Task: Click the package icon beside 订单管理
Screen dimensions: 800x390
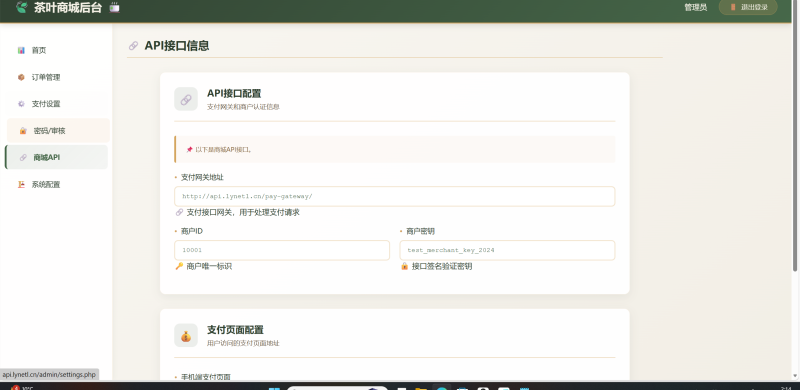Action: pos(21,77)
